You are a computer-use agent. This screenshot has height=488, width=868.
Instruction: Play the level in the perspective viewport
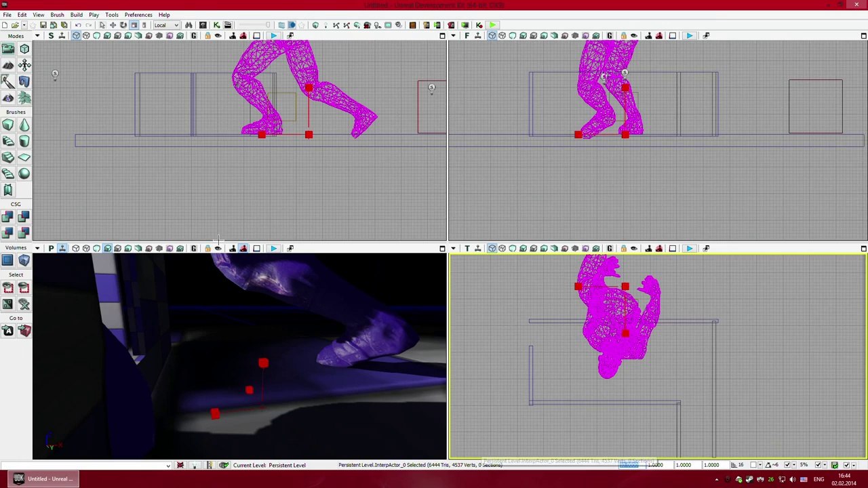point(273,248)
